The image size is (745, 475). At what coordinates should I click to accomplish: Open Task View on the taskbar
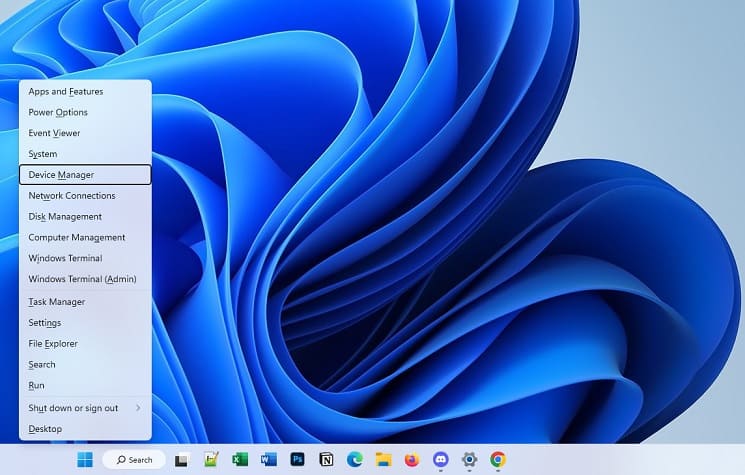click(x=181, y=460)
